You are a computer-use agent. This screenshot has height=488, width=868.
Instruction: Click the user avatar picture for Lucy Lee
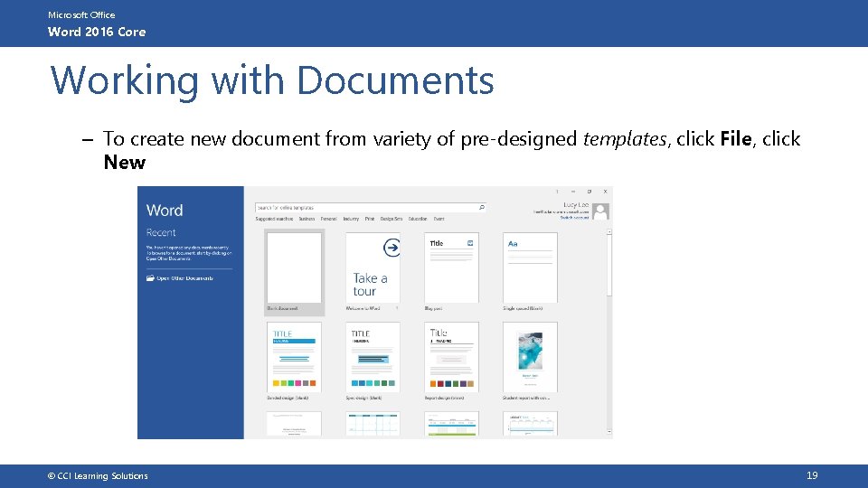point(600,211)
